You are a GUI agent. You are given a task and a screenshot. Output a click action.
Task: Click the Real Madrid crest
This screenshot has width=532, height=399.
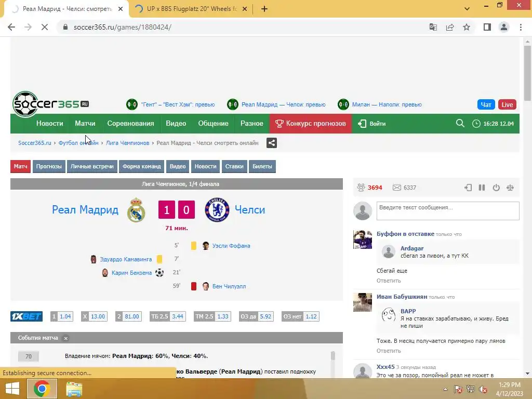pyautogui.click(x=136, y=210)
